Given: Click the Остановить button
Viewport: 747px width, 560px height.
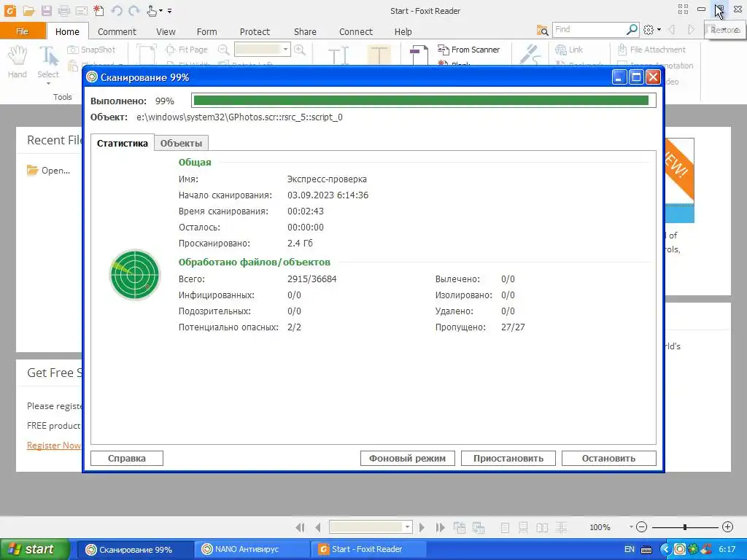Looking at the screenshot, I should [x=609, y=458].
